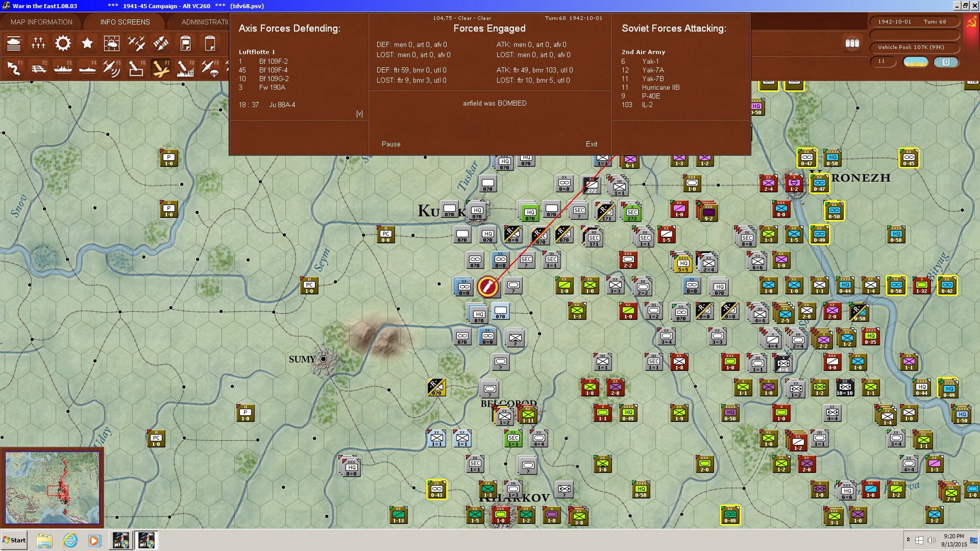Open the victory star icon
980x551 pixels.
click(x=87, y=43)
